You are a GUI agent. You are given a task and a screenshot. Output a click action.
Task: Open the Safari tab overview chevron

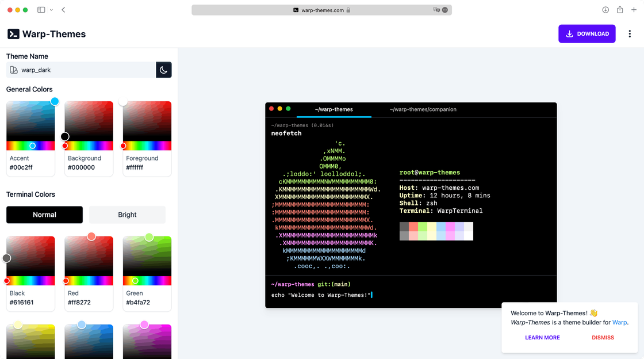point(51,10)
